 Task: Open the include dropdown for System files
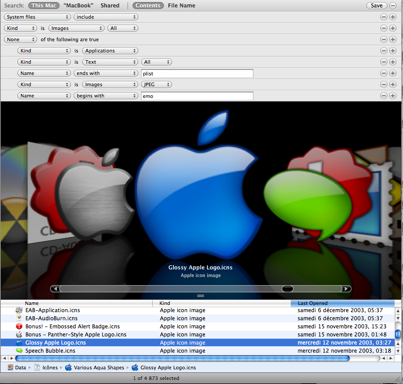[106, 17]
